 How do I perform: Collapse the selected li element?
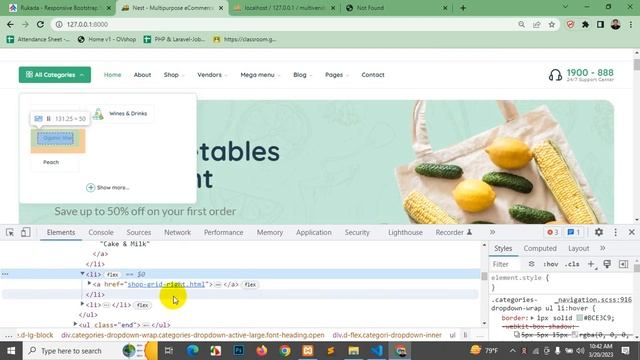tap(82, 274)
